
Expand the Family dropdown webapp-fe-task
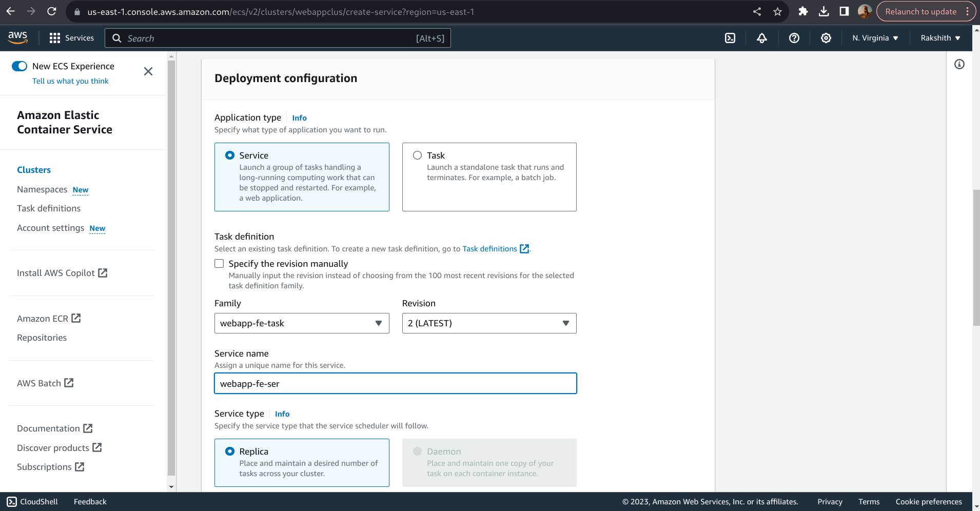click(302, 323)
